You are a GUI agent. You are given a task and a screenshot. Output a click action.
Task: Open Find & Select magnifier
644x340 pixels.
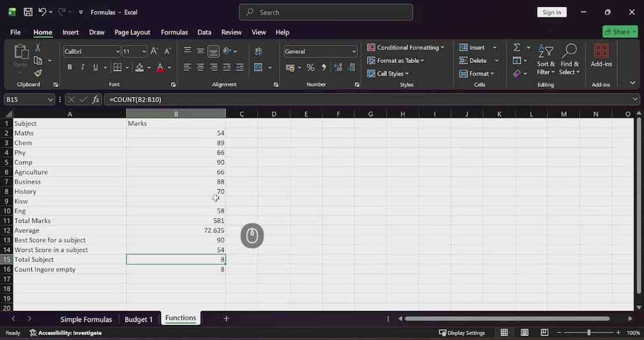pyautogui.click(x=569, y=60)
